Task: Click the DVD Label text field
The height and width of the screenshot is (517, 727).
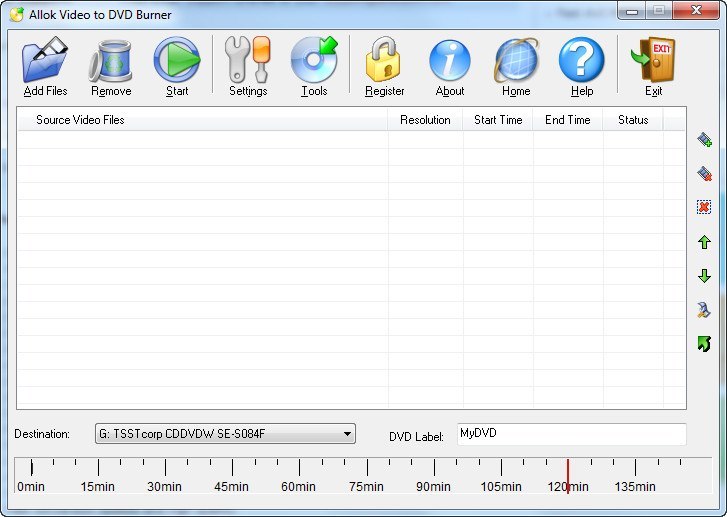Action: (x=571, y=434)
